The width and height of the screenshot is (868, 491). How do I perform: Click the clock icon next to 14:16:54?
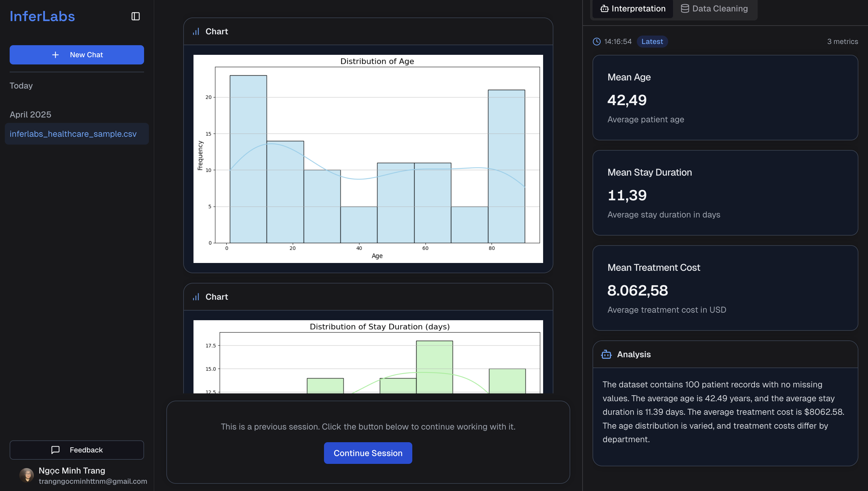coord(596,42)
